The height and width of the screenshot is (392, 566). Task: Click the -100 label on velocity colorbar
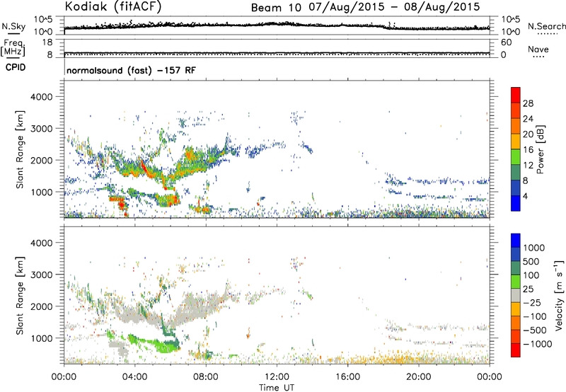534,316
